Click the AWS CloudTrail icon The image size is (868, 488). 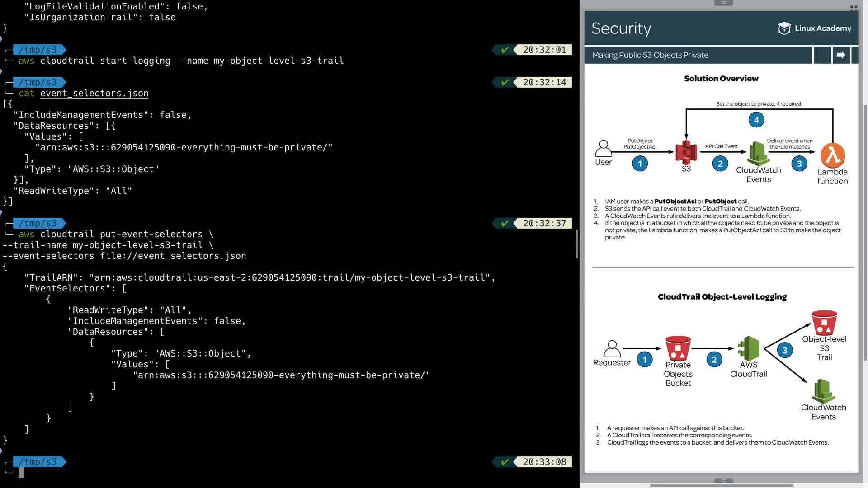tap(749, 348)
